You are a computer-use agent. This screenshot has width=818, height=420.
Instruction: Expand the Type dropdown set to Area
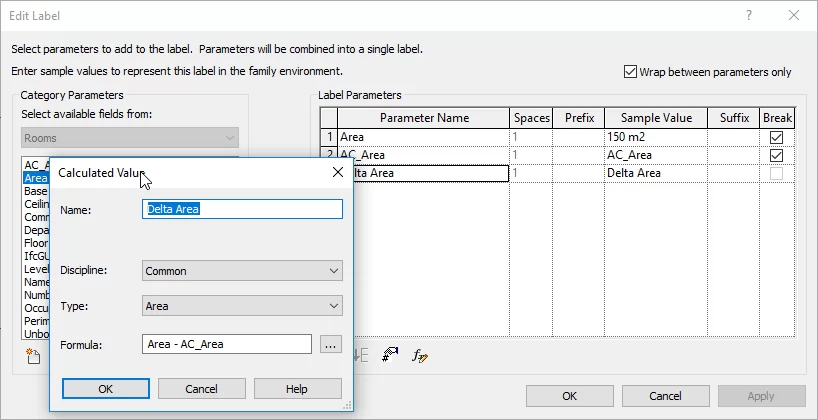pos(243,306)
